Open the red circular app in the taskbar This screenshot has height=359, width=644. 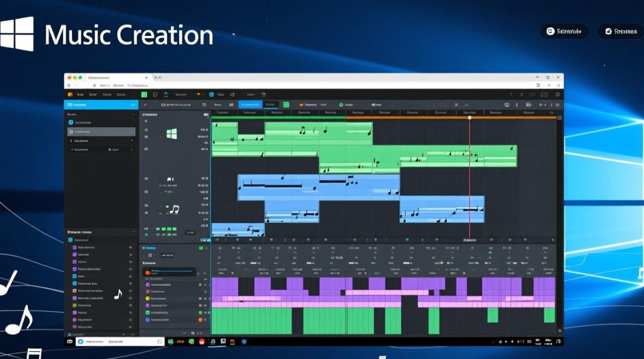(x=202, y=341)
